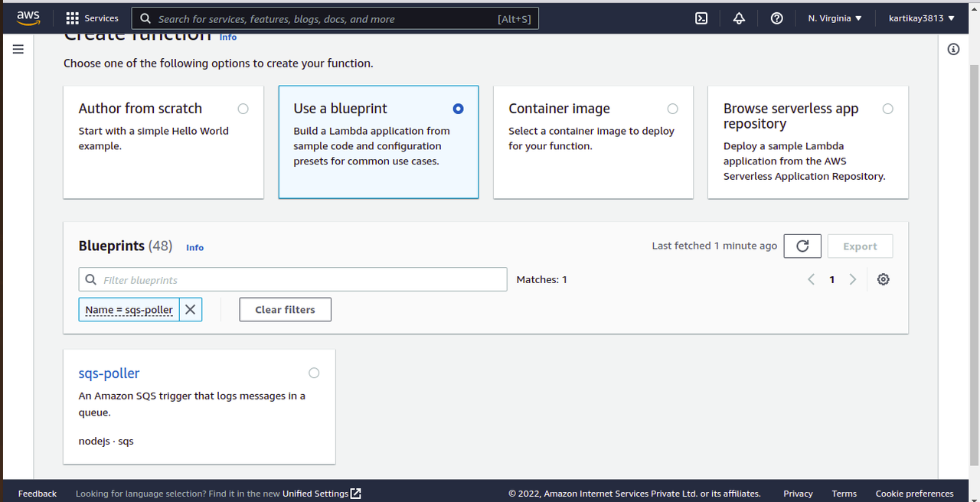
Task: View notifications bell
Action: [739, 18]
